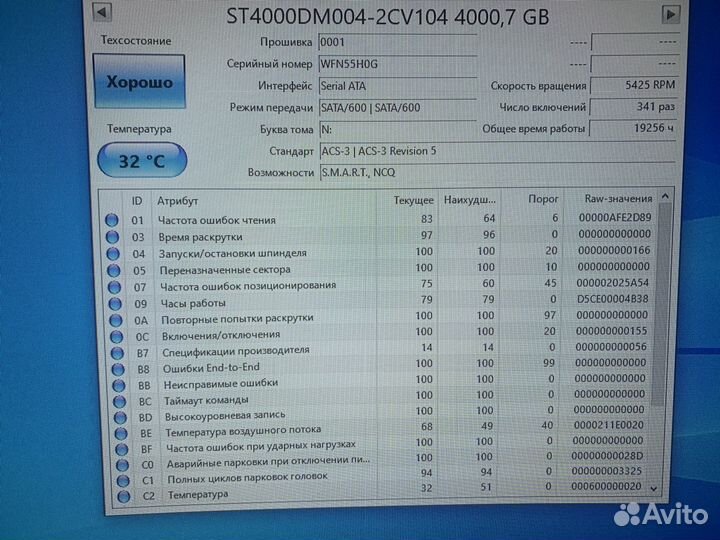This screenshot has height=540, width=720.
Task: Click the Порог column header
Action: (533, 199)
